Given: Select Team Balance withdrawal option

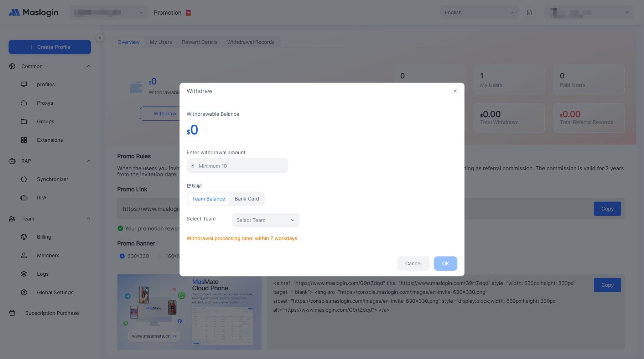Looking at the screenshot, I should [208, 199].
